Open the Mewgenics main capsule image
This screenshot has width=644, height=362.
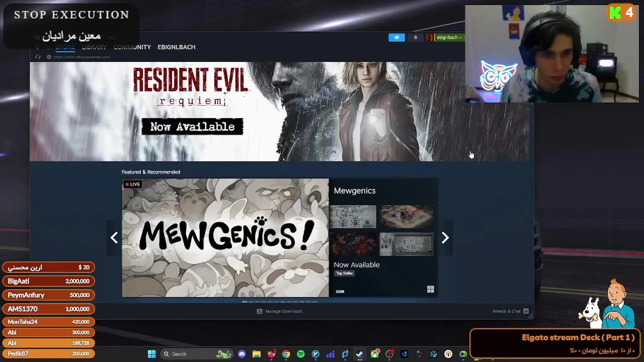[225, 238]
